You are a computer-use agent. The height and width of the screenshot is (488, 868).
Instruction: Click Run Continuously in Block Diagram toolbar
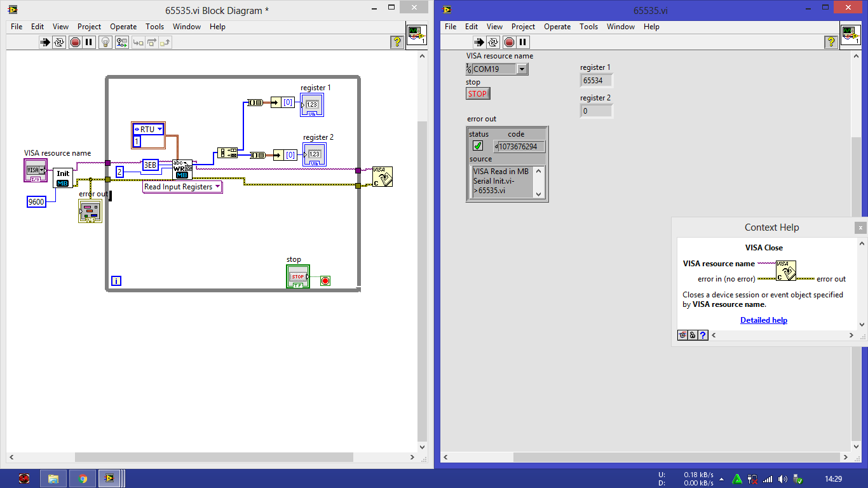point(59,43)
